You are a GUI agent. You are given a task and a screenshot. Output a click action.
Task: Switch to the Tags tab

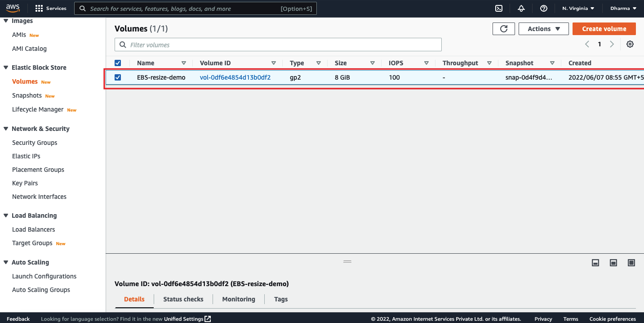pos(281,299)
